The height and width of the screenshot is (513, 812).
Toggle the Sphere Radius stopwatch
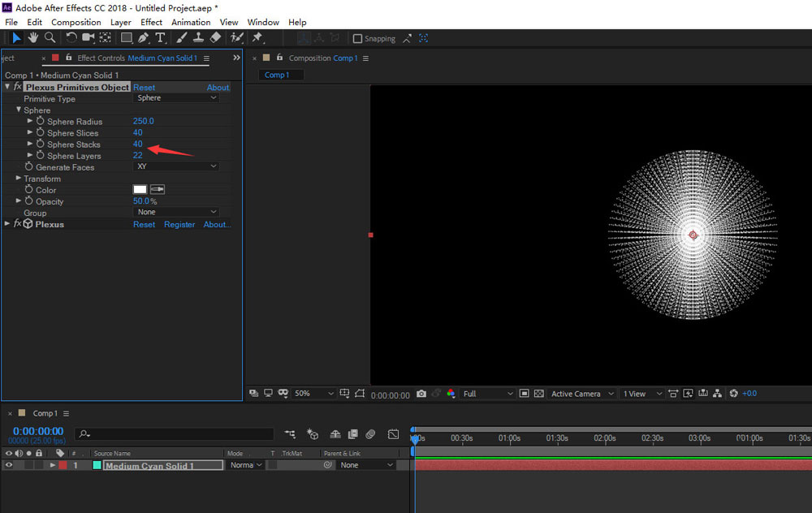[x=40, y=121]
